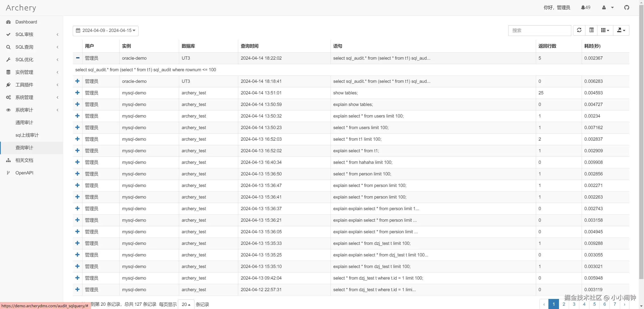Image resolution: width=644 pixels, height=309 pixels.
Task: Expand the 'show tables;' row detail
Action: [77, 93]
